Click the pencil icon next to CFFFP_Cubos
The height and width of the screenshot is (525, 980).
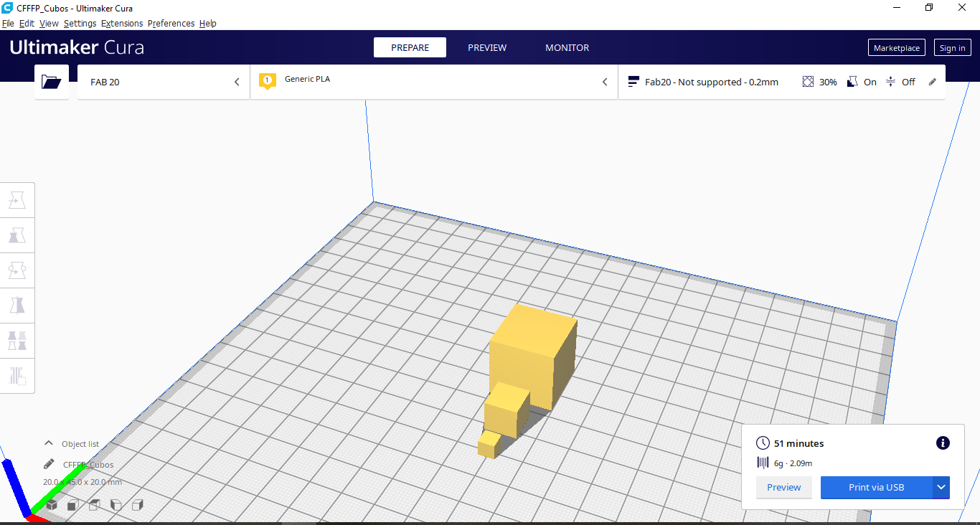[49, 464]
